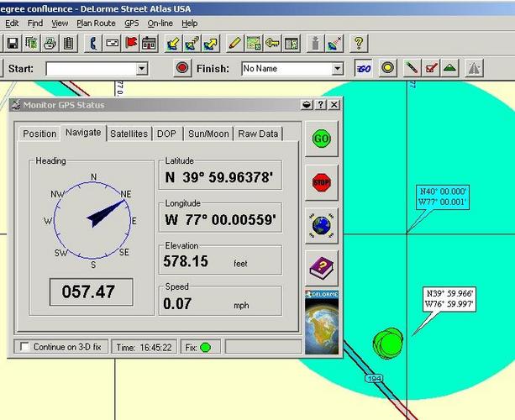Click the blue GO route button
The image size is (515, 420).
[363, 69]
